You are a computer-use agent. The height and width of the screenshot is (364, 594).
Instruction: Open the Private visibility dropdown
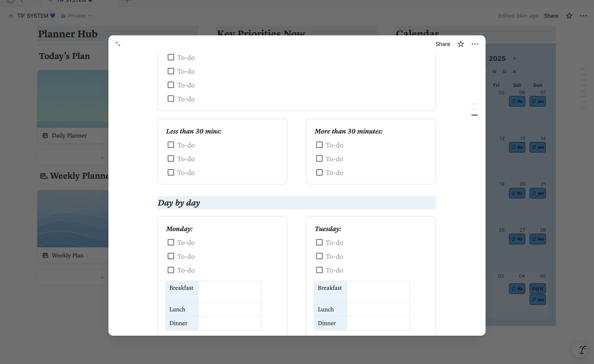coord(76,16)
